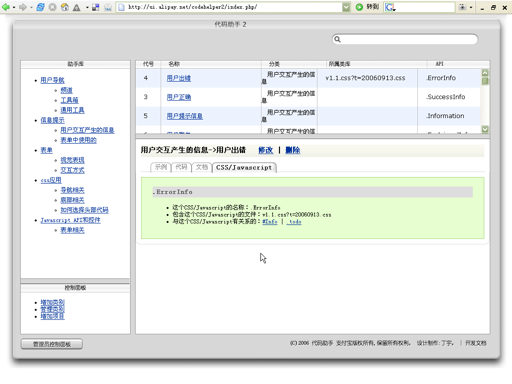
Task: Click the toolbar icon right of Google search field
Action: click(x=462, y=7)
